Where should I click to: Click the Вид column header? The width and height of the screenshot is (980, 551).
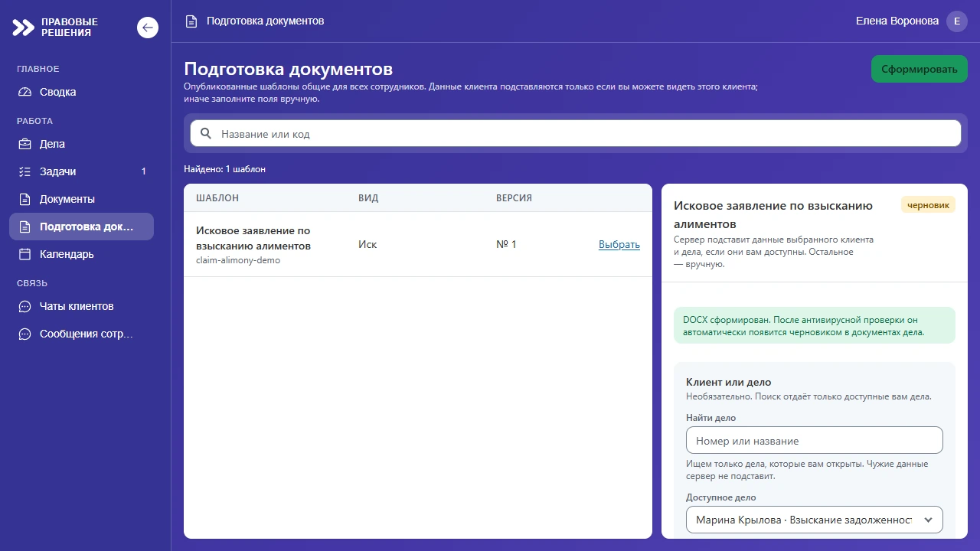tap(368, 197)
